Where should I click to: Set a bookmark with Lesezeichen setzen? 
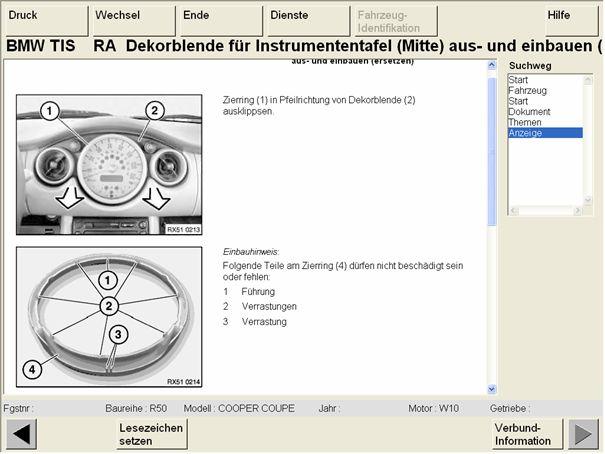(150, 435)
